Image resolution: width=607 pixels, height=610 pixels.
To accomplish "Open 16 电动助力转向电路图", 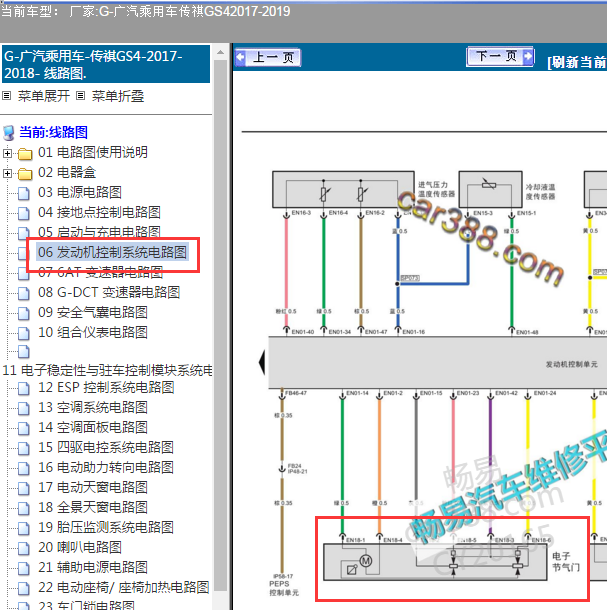I will [x=106, y=468].
